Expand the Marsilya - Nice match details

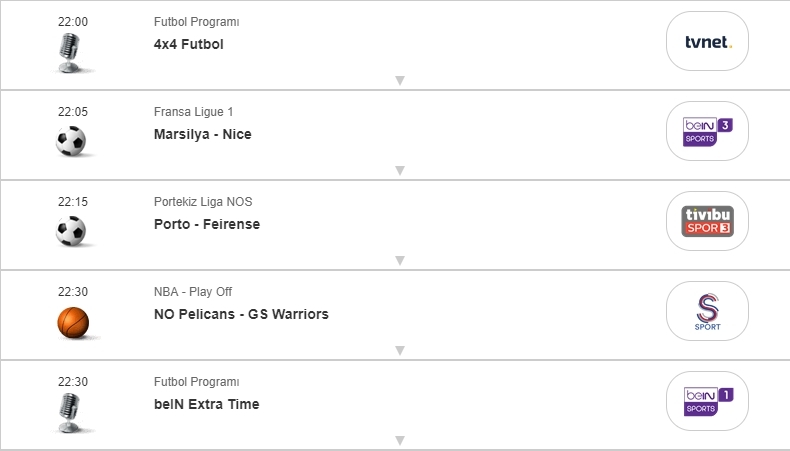[399, 170]
